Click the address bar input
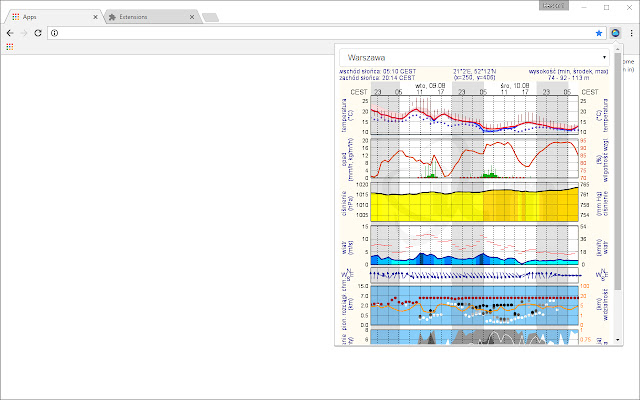Image resolution: width=640 pixels, height=400 pixels. pyautogui.click(x=327, y=33)
